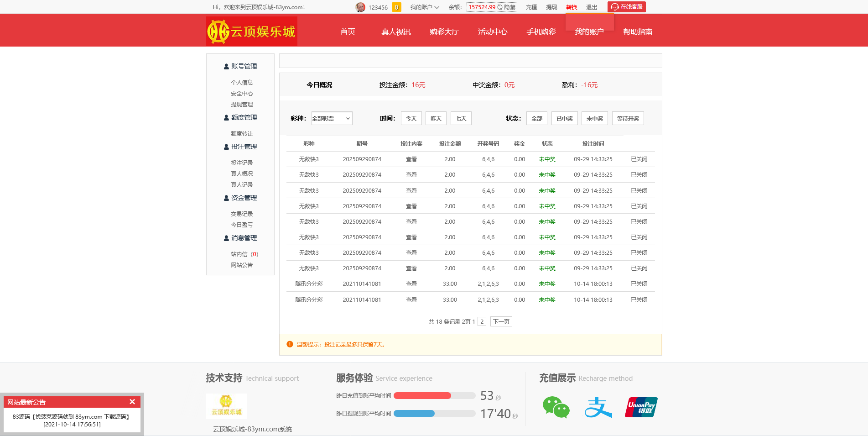The image size is (868, 436).
Task: Click the 投注时间 column header
Action: (593, 144)
